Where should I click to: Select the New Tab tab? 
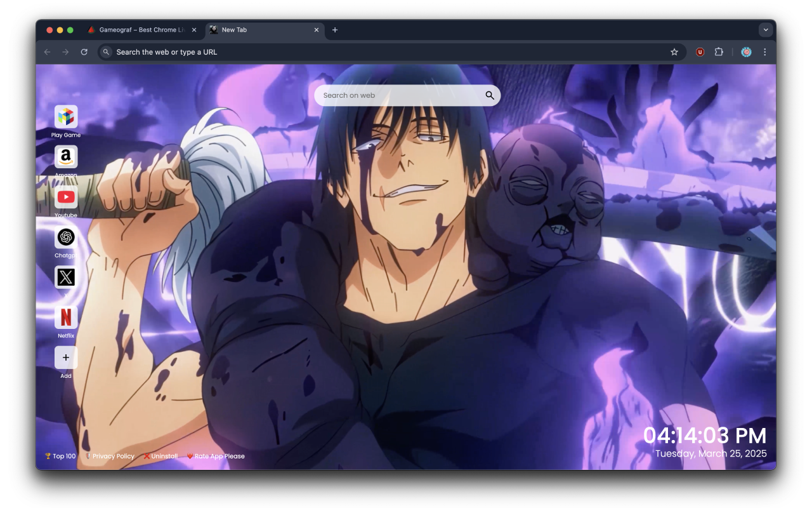point(265,30)
